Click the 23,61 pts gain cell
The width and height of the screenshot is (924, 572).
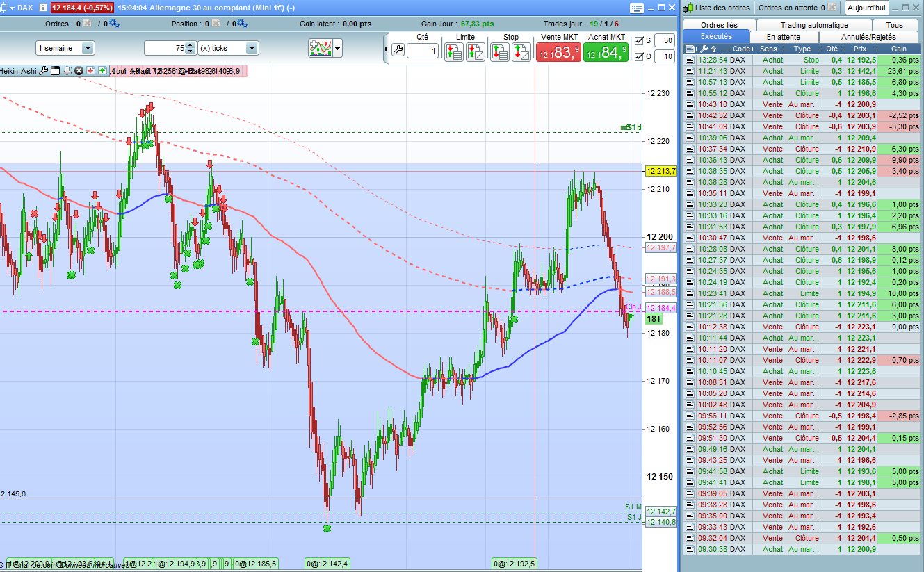coord(899,71)
